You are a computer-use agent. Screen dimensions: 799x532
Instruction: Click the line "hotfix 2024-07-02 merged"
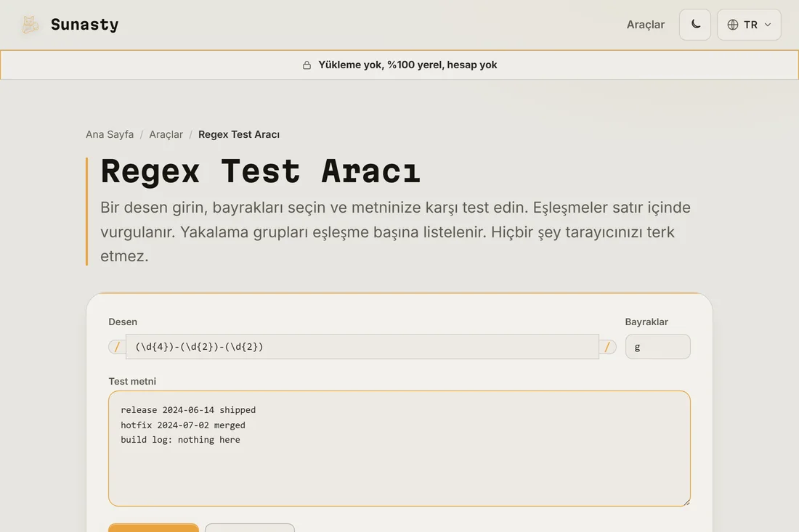point(183,425)
